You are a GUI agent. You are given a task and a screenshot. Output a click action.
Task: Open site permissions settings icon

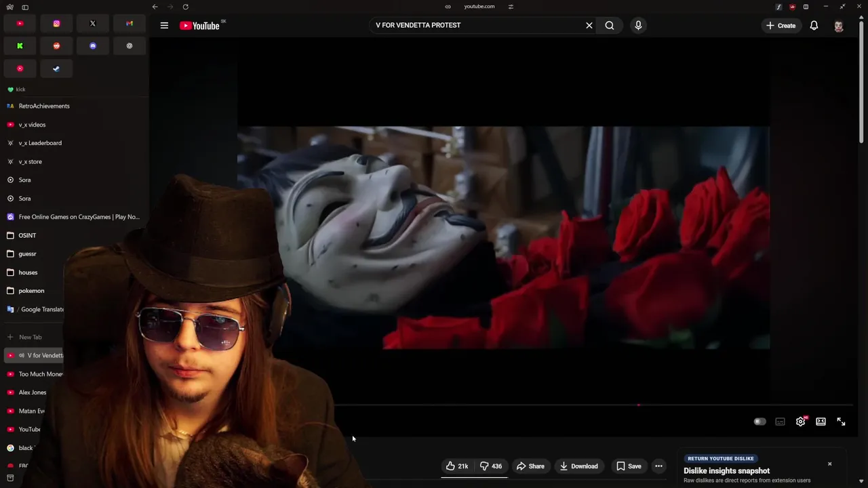[511, 7]
